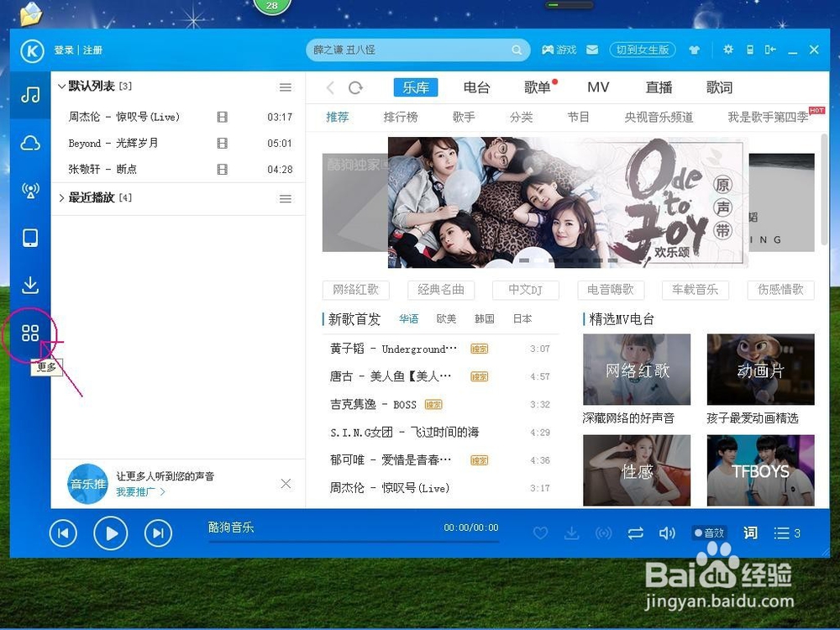Click the 我要推广 link

tap(140, 491)
